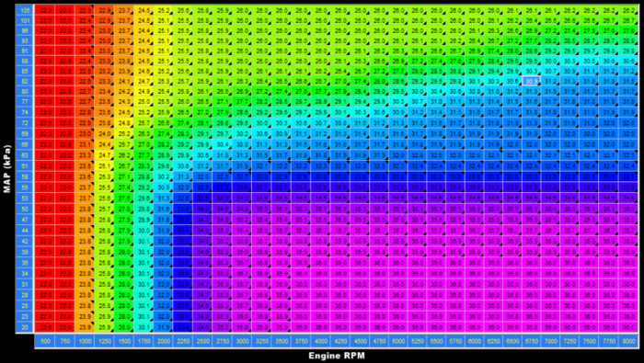Click the 33.0 cell at 50 kPa, 2250 RPM
The height and width of the screenshot is (363, 644).
pos(182,210)
